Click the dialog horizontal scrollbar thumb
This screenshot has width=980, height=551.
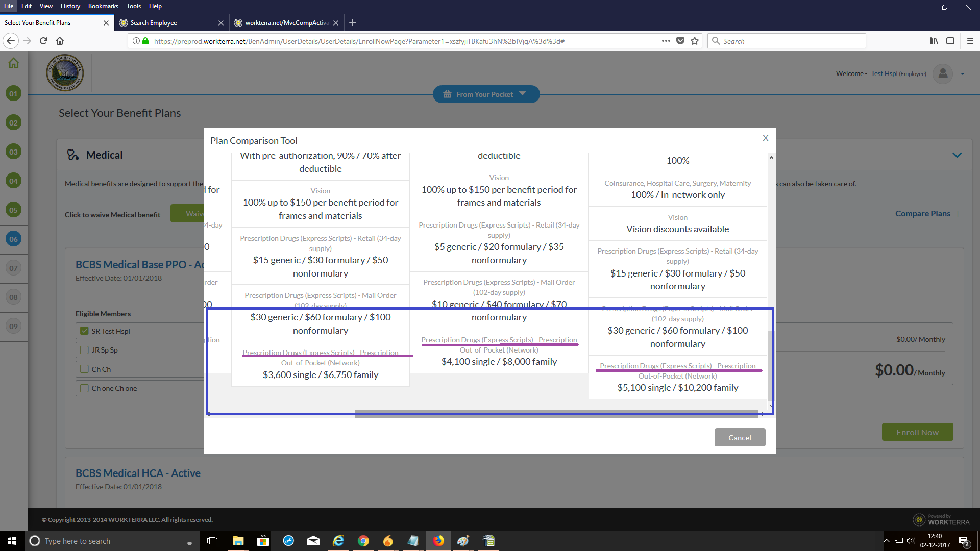pyautogui.click(x=556, y=413)
